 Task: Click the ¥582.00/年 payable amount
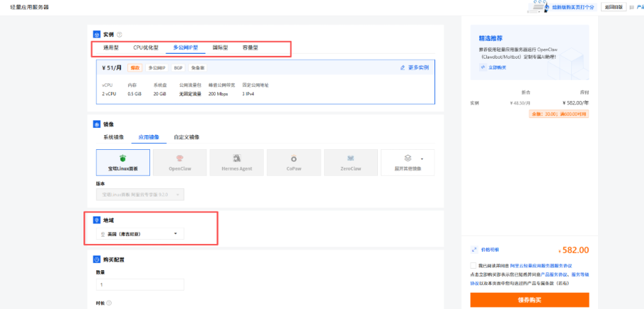(575, 103)
